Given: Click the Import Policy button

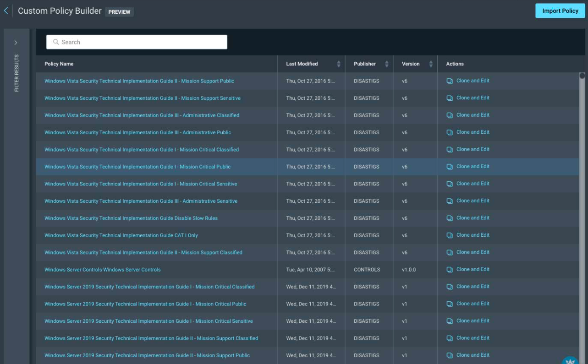Looking at the screenshot, I should [560, 11].
